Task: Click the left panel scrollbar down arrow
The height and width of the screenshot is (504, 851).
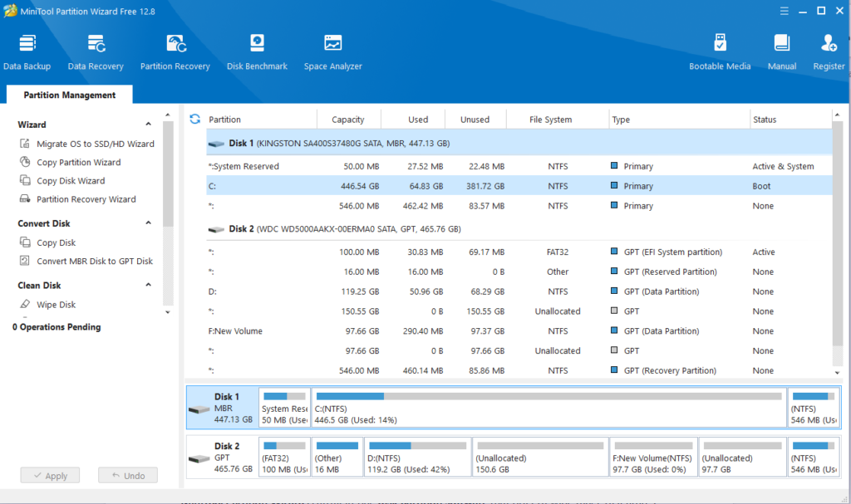Action: point(168,312)
